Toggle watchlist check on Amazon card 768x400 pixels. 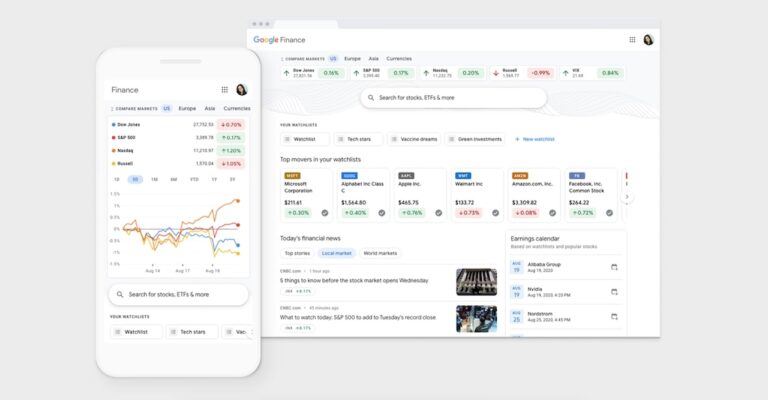pos(552,213)
